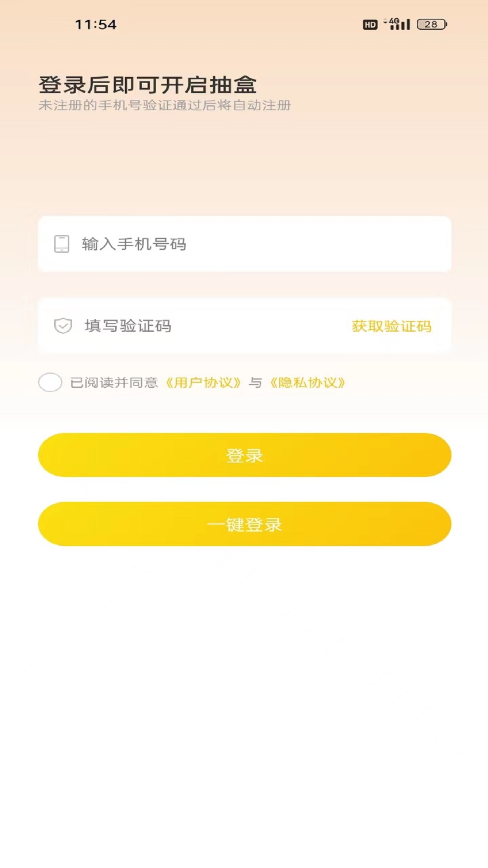Screen dimensions: 488x868
Task: Tap the subtitle 未注册的手机号验证通过后将自动注册
Action: tap(165, 105)
